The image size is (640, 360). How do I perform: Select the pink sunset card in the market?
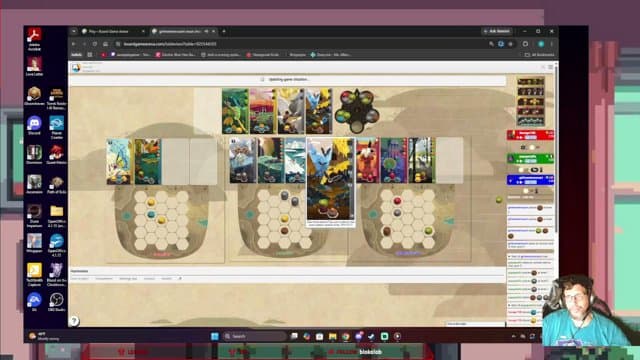coord(263,111)
